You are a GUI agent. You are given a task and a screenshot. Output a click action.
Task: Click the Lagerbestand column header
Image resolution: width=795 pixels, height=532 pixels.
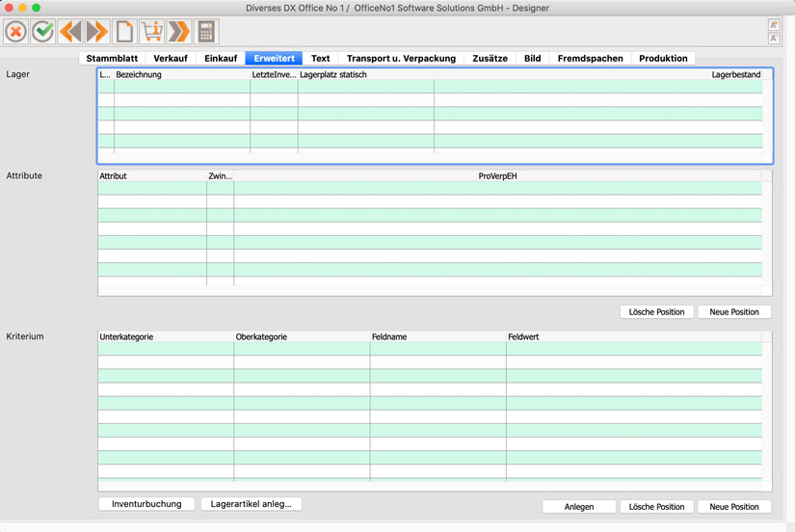[x=598, y=74]
